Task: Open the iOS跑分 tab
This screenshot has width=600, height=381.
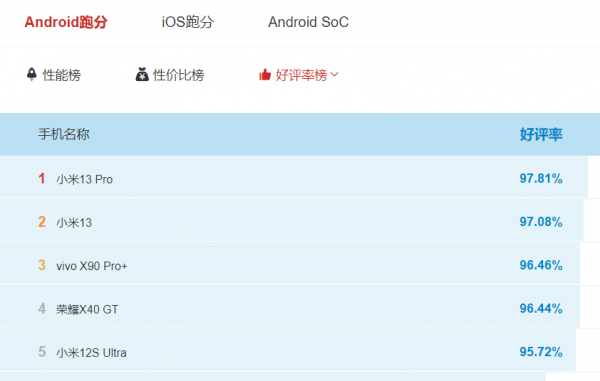Action: (x=188, y=22)
